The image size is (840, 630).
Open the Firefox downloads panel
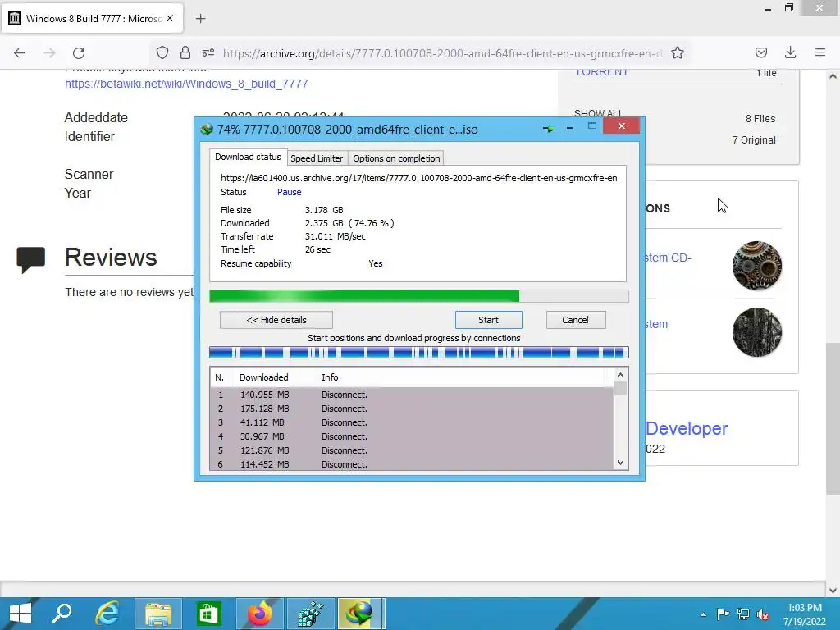pyautogui.click(x=790, y=52)
